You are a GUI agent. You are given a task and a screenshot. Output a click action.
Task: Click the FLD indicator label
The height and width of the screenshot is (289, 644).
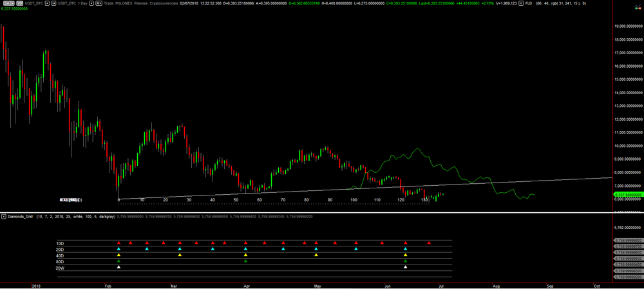point(529,3)
